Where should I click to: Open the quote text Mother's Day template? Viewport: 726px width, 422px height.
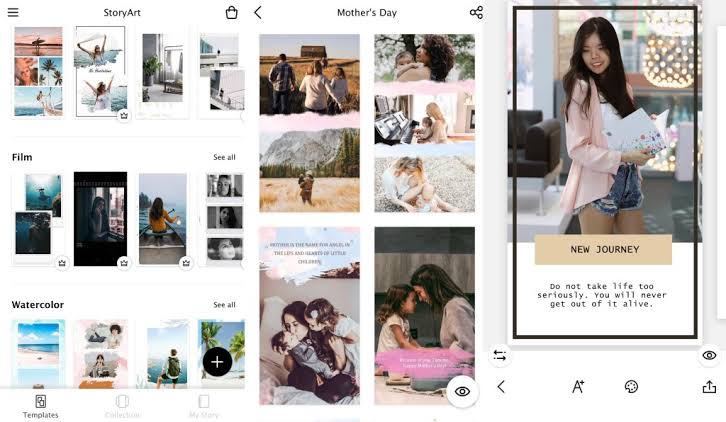click(x=309, y=316)
